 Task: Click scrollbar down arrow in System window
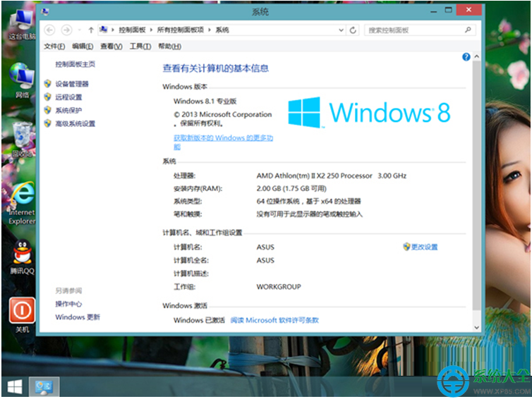[476, 328]
